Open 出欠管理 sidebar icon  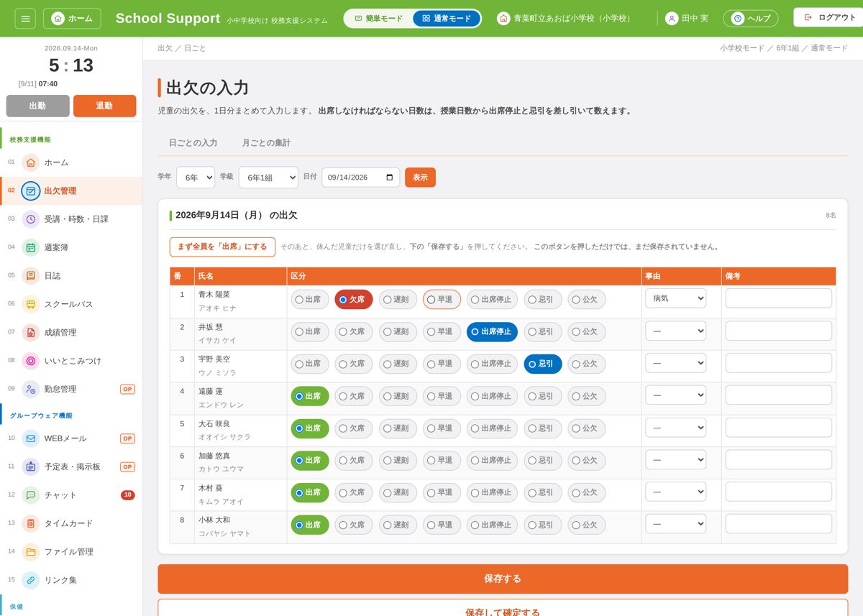pos(30,191)
